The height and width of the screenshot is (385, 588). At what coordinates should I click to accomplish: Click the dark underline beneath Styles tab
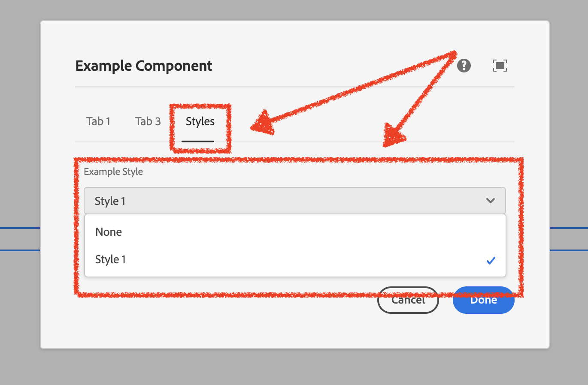tap(198, 141)
